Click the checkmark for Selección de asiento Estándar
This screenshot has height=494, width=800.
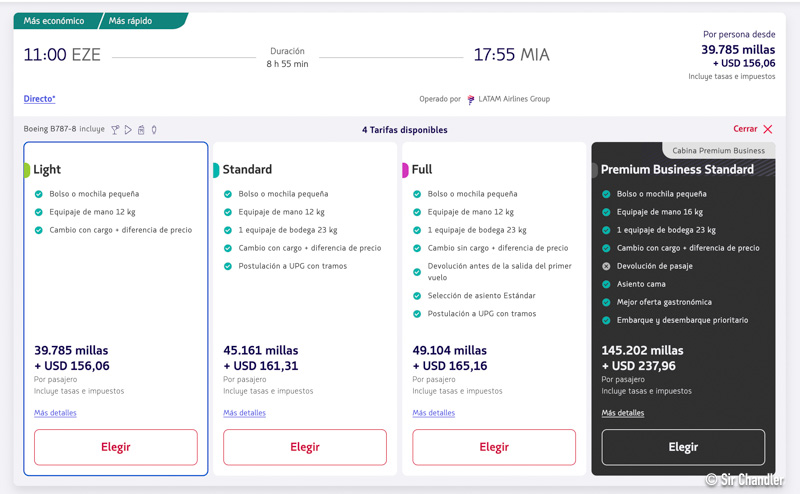[417, 296]
